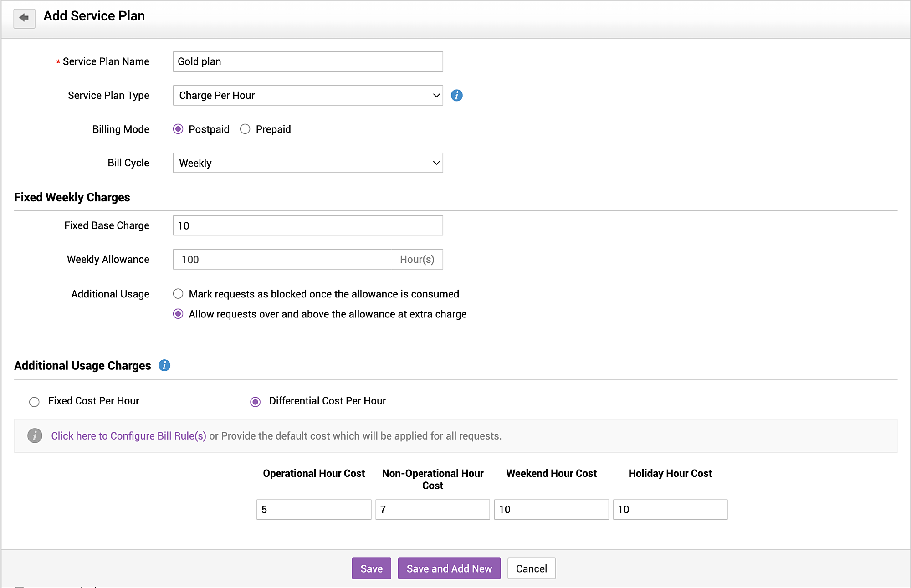Viewport: 911px width, 588px height.
Task: Click the back arrow icon
Action: 24,18
